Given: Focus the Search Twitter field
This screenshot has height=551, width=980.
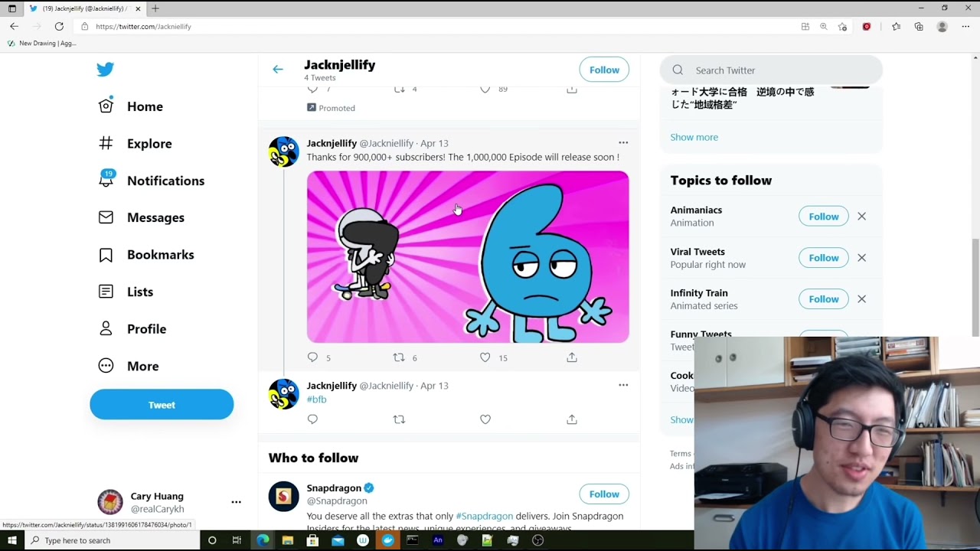Looking at the screenshot, I should click(x=771, y=70).
